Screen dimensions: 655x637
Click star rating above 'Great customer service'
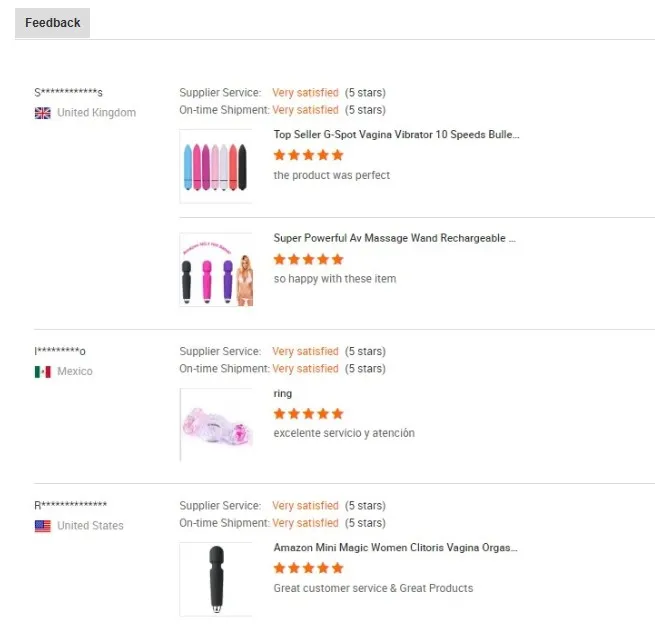pos(308,568)
